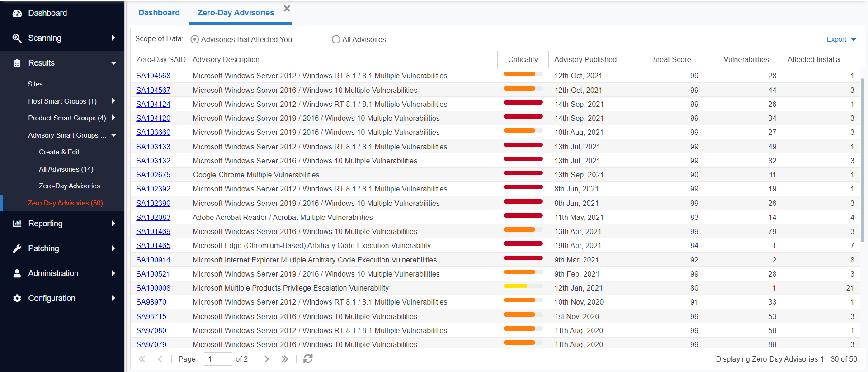Click the page number input field

click(x=217, y=359)
